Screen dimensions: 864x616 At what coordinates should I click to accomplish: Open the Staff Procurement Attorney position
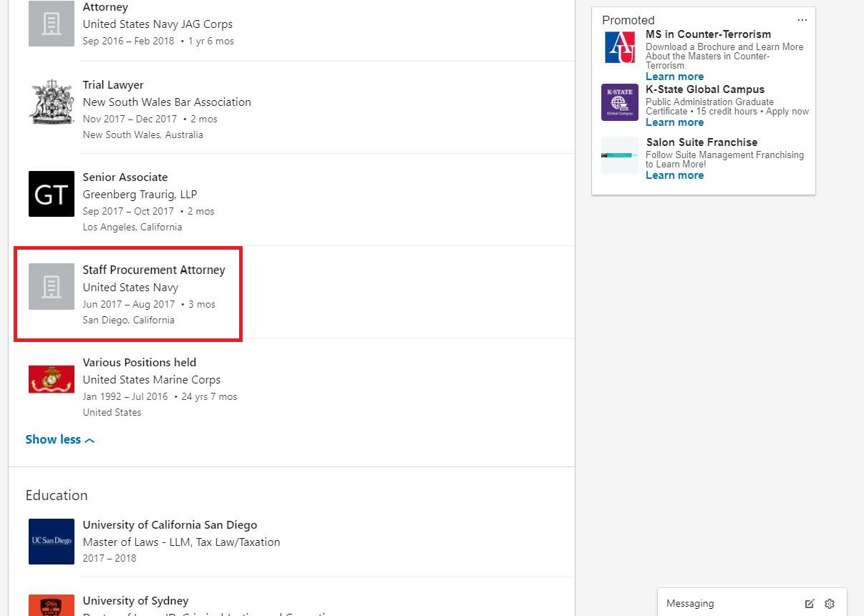[x=154, y=270]
